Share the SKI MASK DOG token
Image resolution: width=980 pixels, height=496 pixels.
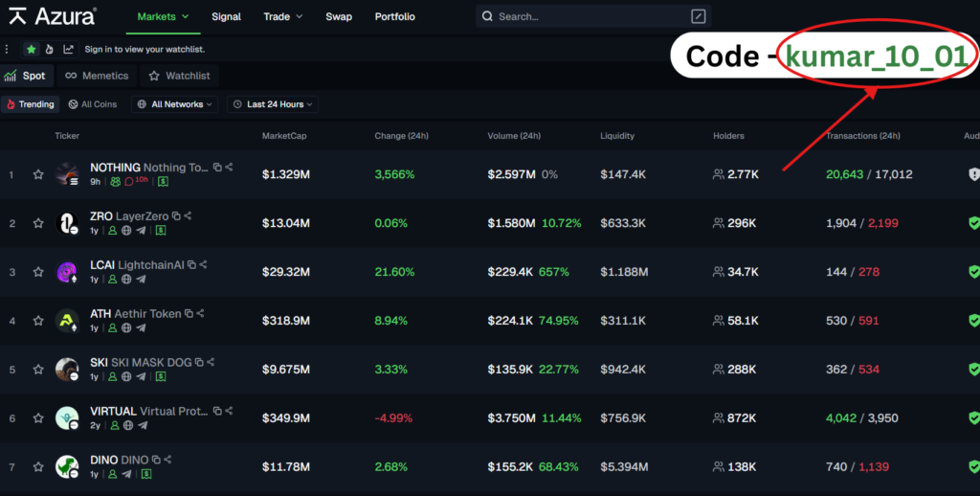coord(211,362)
